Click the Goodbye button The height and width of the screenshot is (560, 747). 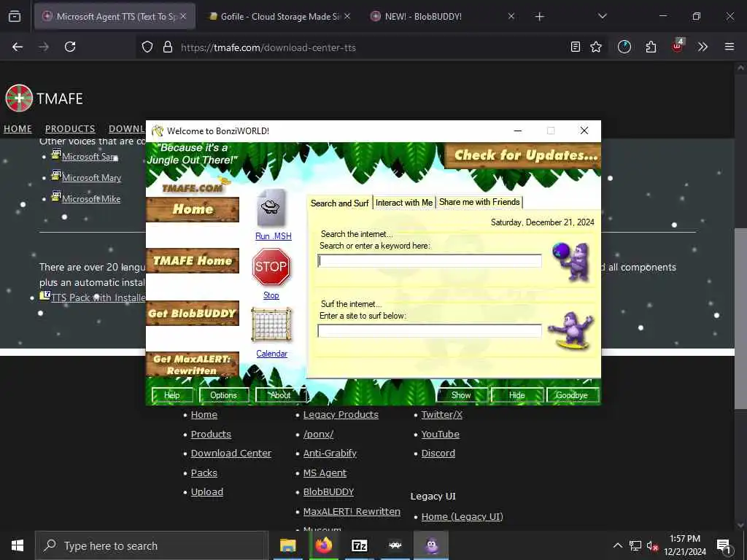click(x=572, y=395)
